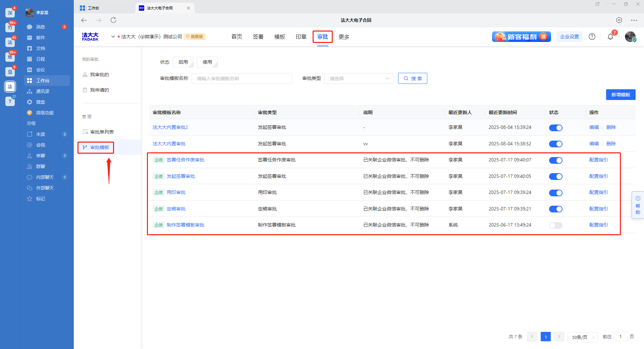This screenshot has height=349, width=644.
Task: Open 我审批的 in side menu
Action: click(x=100, y=74)
